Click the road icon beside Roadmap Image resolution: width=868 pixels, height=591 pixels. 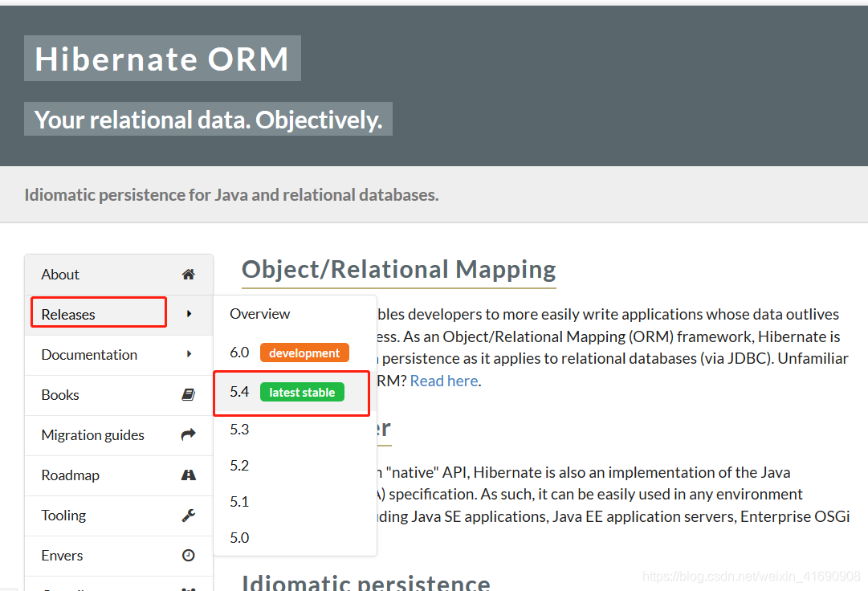tap(188, 475)
